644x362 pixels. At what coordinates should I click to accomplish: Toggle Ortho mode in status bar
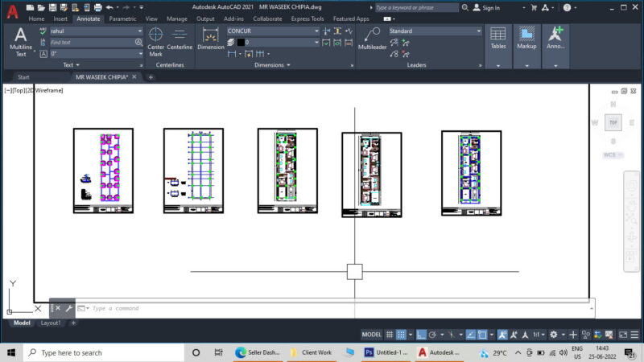[421, 335]
